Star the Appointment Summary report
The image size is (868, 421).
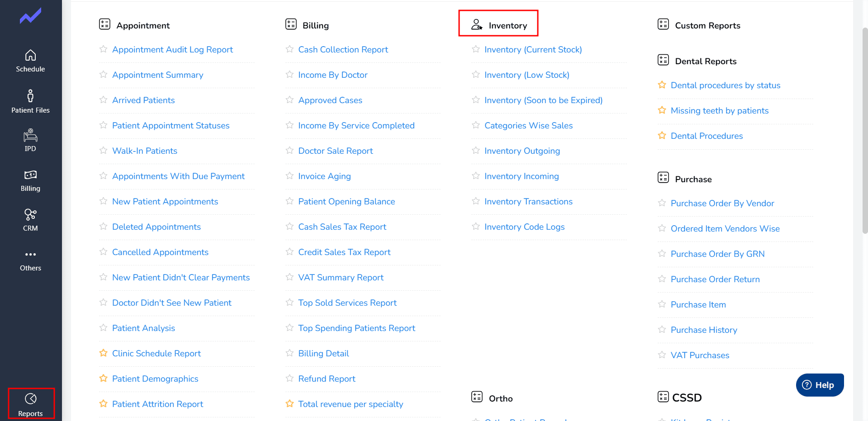[103, 74]
